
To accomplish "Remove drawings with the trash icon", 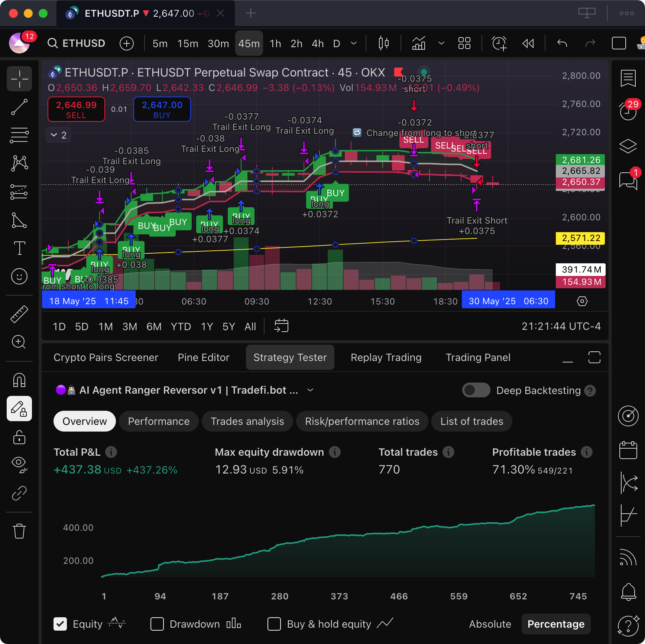I will point(19,531).
